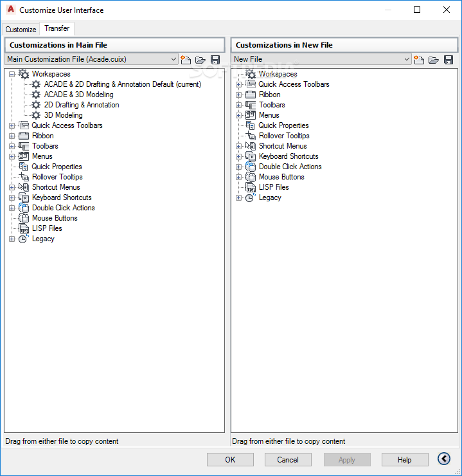Click the Toolbars icon in Main File tree
The height and width of the screenshot is (476, 462).
[x=24, y=146]
